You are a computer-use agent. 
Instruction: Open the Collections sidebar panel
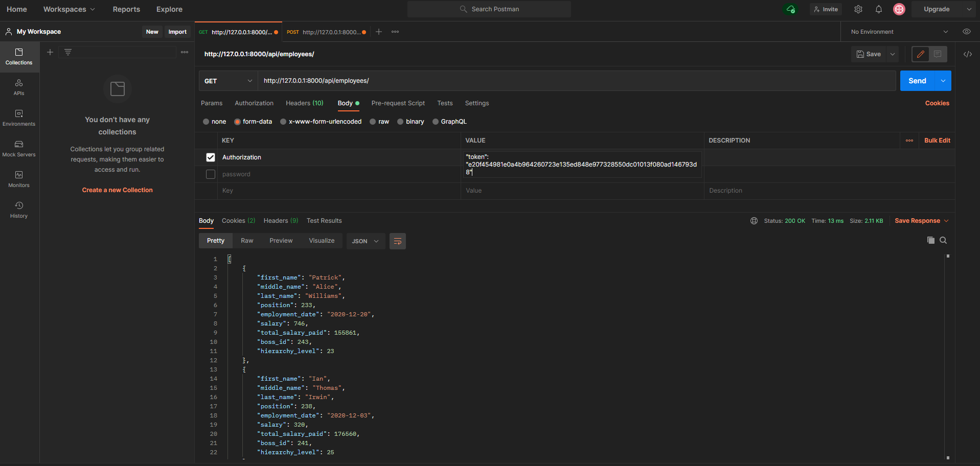coord(19,57)
